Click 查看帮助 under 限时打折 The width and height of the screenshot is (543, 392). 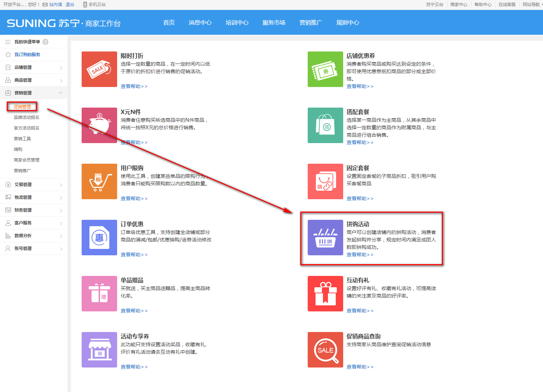coord(134,86)
